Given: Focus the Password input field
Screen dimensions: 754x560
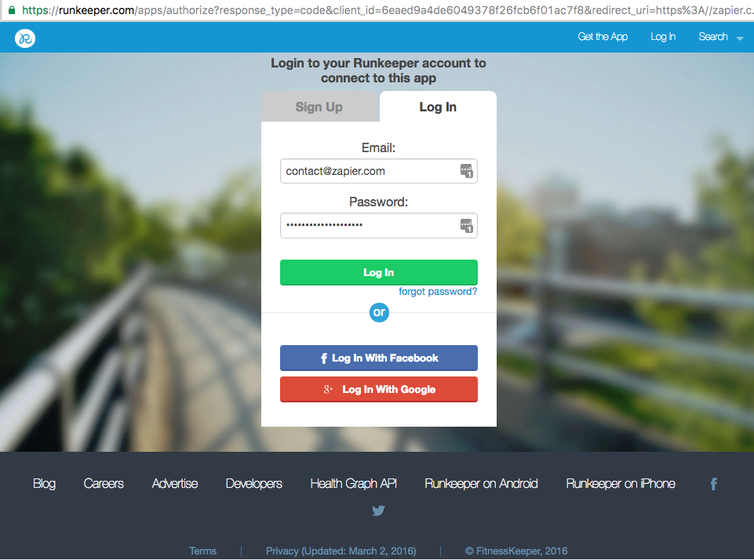Looking at the screenshot, I should [x=378, y=225].
